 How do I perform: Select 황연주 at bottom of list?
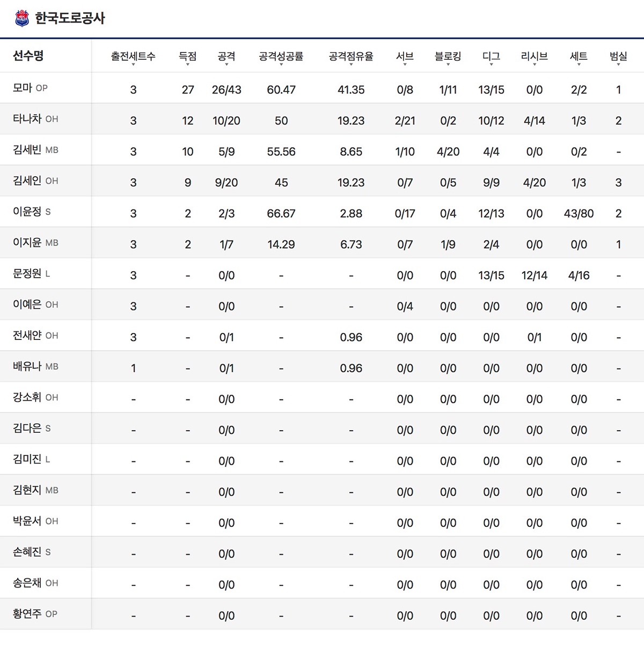pyautogui.click(x=27, y=613)
